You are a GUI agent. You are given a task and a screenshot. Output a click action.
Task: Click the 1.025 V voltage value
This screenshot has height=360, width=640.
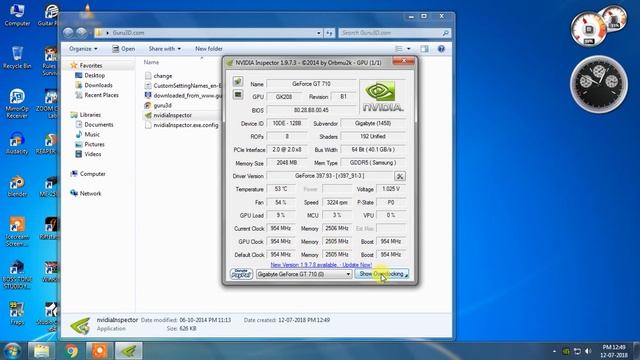pos(391,189)
